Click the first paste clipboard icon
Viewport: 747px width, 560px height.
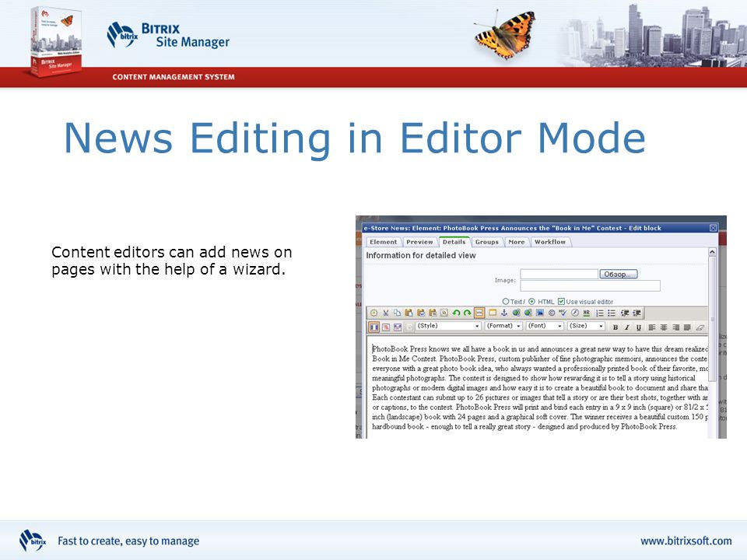[409, 313]
